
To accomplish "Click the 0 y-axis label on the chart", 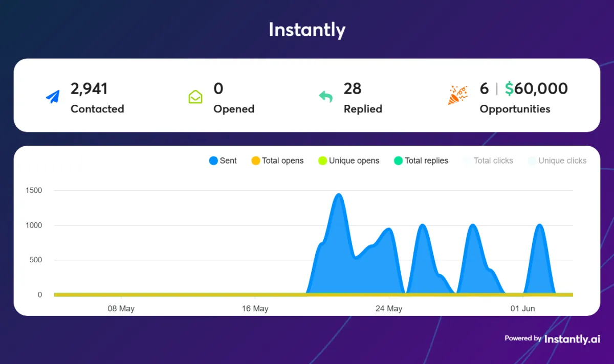I will point(40,295).
